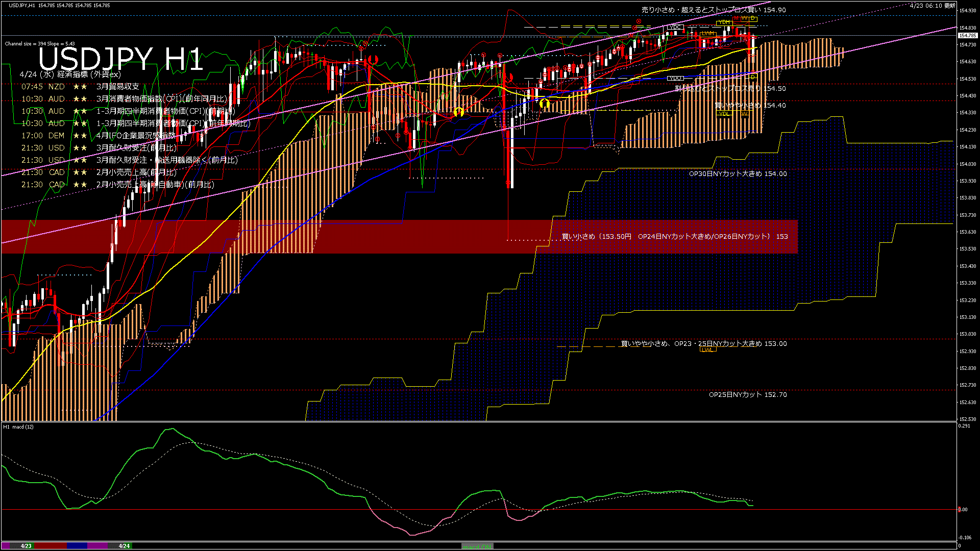Screen dimensions: 980x551
Task: Click the 153.030 price axis label
Action: (x=968, y=334)
